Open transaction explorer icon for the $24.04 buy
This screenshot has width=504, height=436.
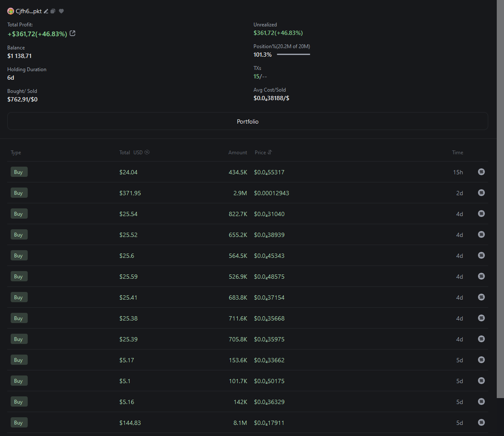(481, 172)
